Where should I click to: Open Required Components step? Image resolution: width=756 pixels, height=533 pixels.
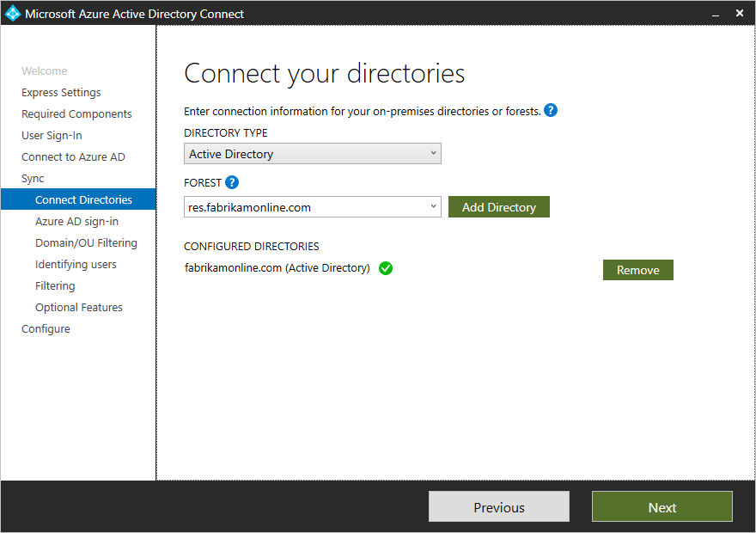click(76, 114)
